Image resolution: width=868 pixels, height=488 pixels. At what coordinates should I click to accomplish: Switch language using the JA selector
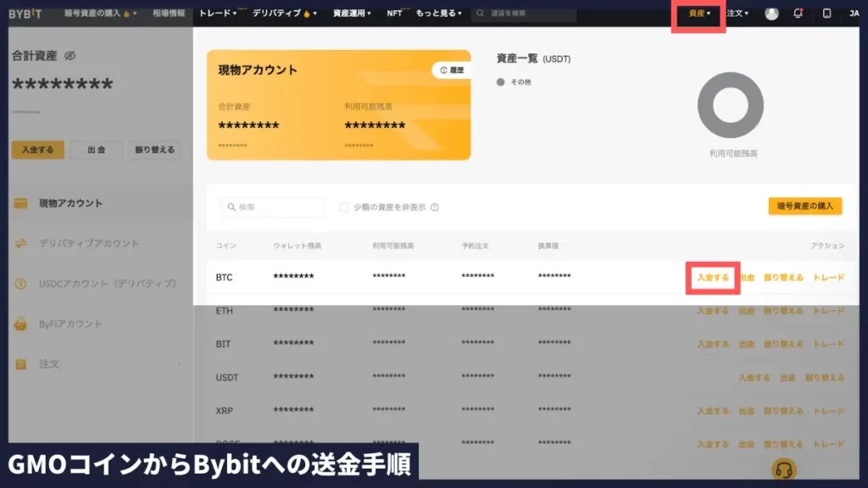click(x=854, y=14)
